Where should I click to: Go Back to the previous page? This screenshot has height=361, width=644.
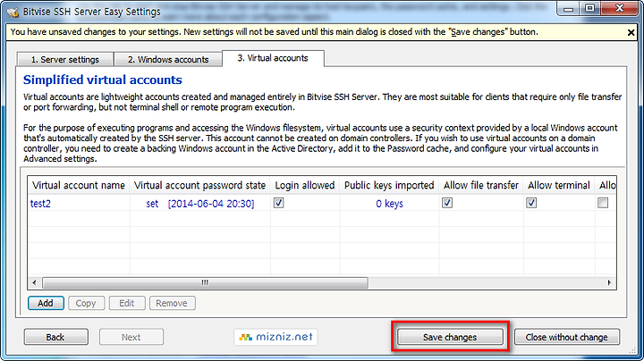(55, 337)
